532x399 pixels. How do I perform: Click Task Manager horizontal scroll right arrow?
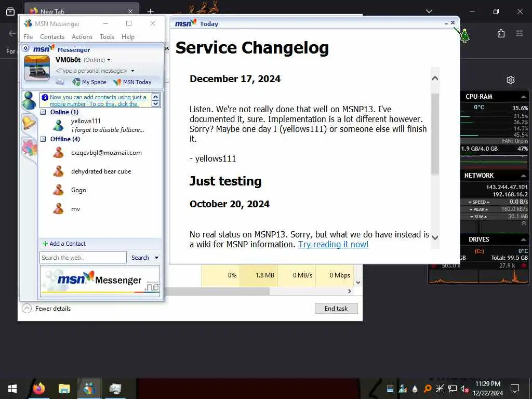pos(350,291)
